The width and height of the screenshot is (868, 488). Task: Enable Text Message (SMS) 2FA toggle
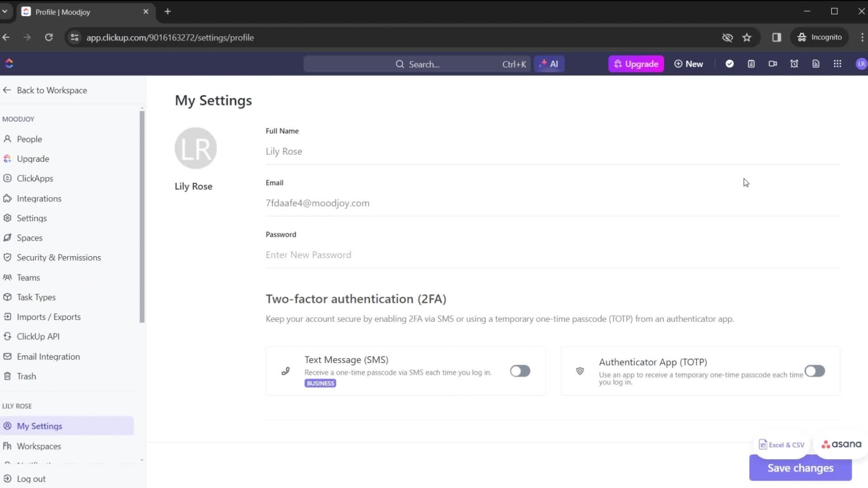click(x=520, y=371)
